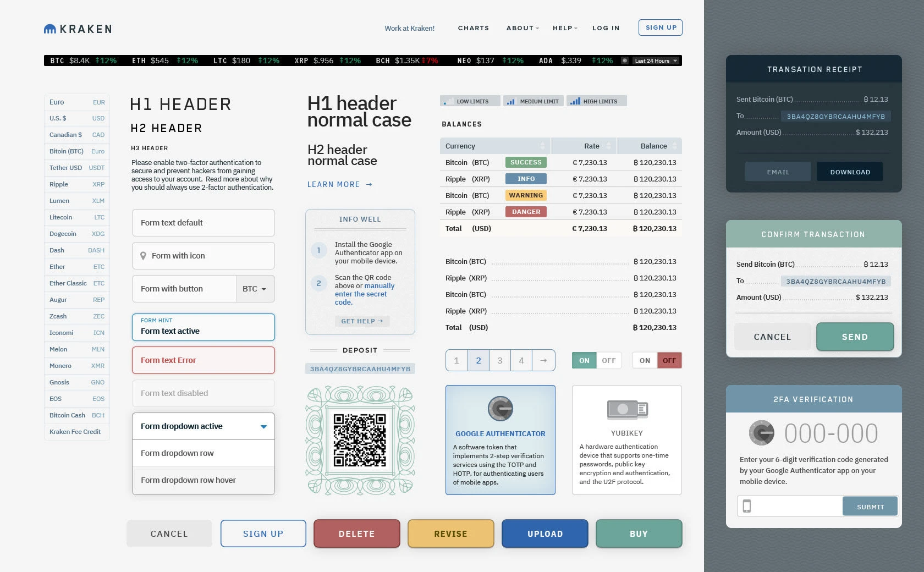924x572 pixels.
Task: Select the Medium Limit tab
Action: [533, 101]
